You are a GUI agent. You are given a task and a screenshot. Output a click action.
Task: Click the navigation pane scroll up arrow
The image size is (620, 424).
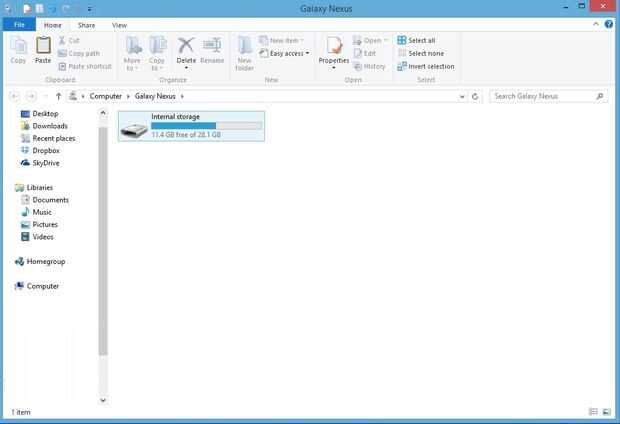[103, 113]
